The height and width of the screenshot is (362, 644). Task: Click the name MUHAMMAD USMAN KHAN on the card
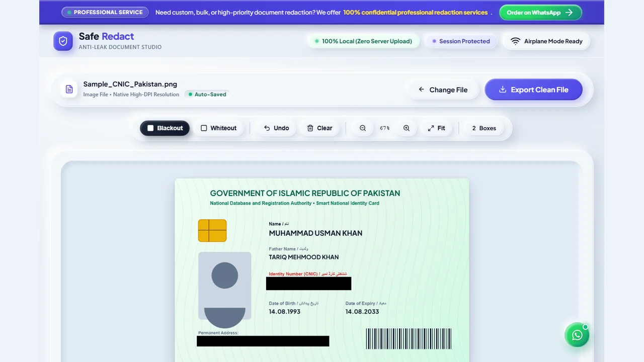(315, 233)
